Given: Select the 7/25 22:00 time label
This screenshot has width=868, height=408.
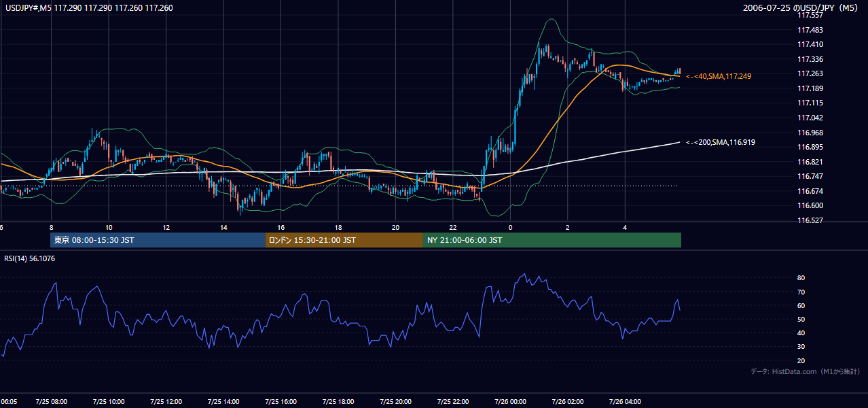Looking at the screenshot, I should point(453,402).
